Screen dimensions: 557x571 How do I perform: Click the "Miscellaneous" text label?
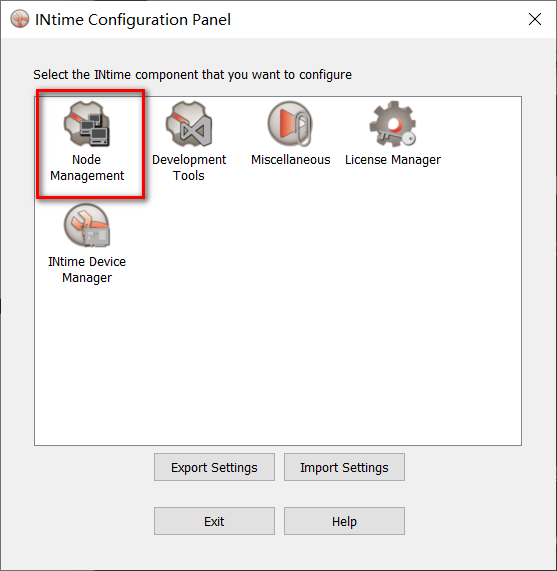pyautogui.click(x=291, y=160)
